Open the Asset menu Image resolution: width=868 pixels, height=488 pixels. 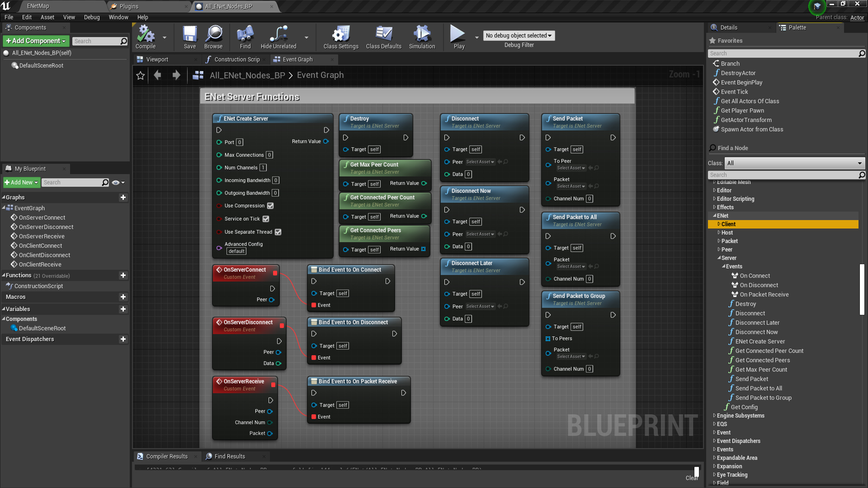[47, 17]
